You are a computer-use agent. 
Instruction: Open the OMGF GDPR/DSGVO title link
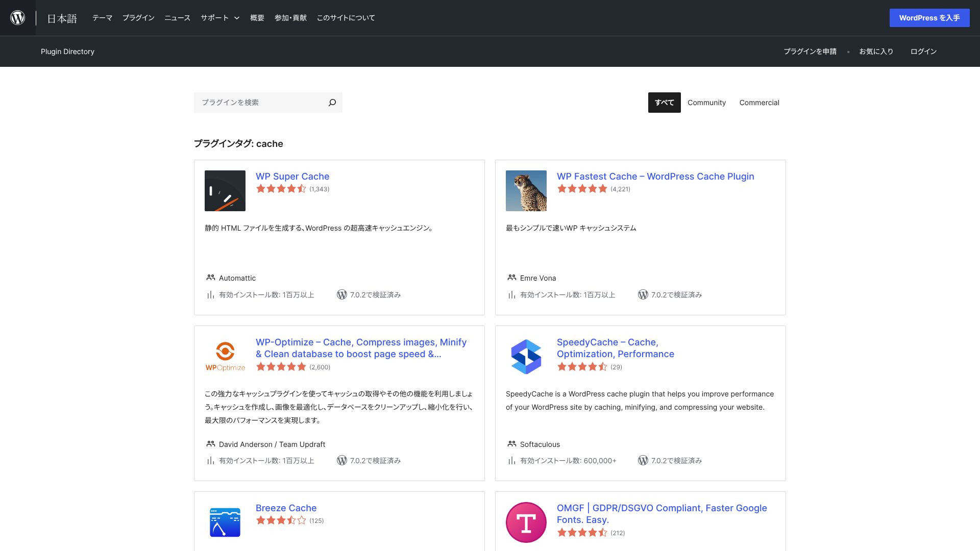tap(661, 514)
